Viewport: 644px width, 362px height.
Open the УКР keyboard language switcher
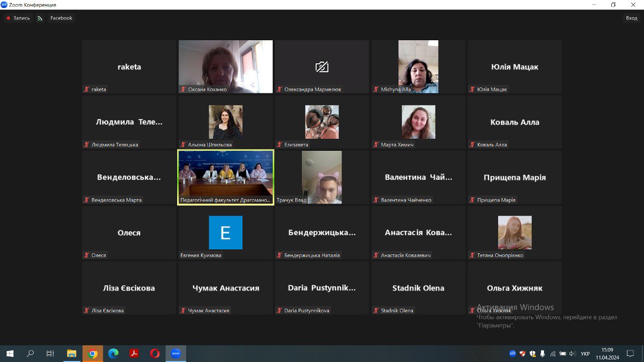pos(585,354)
